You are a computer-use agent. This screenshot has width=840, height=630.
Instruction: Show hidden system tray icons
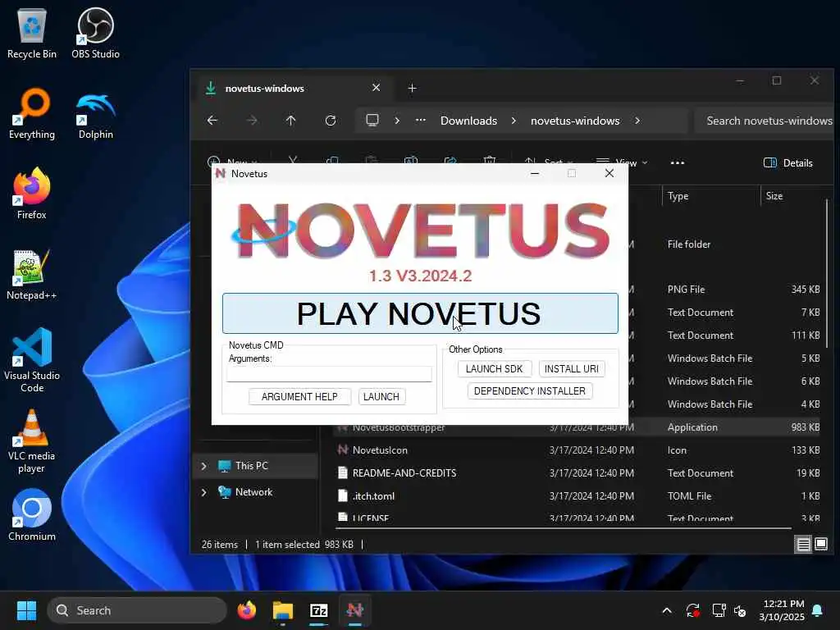(667, 610)
